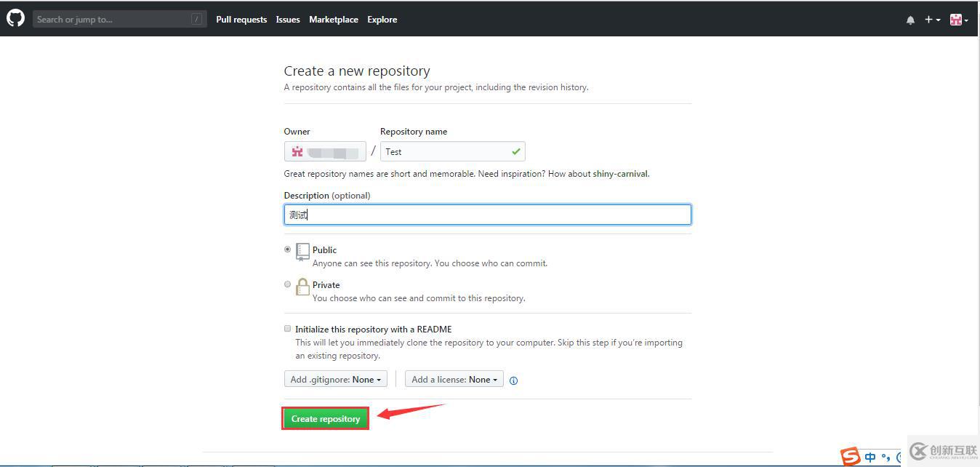Open the user avatar menu
Screen dimensions: 980x467
pos(959,20)
